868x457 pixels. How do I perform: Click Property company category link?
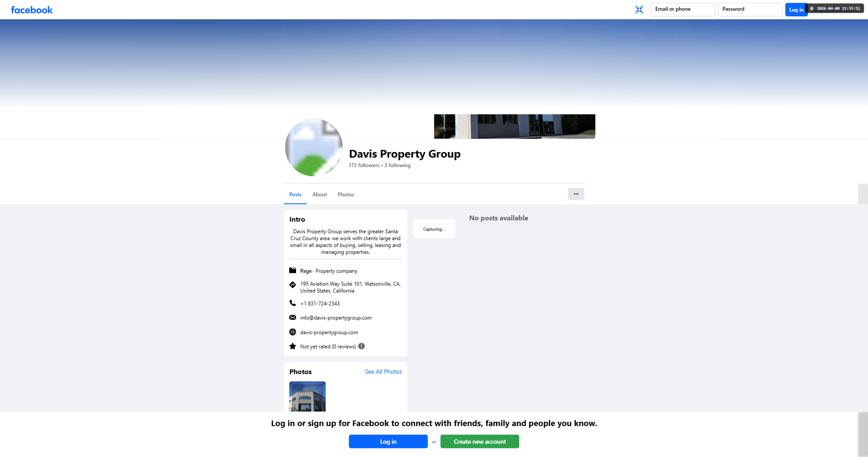tap(336, 271)
